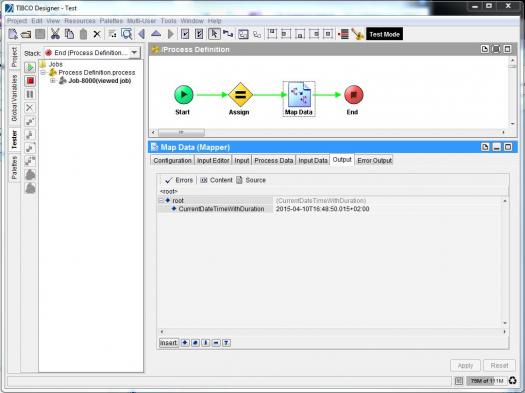Click the Insert button
The height and width of the screenshot is (393, 525).
(x=168, y=343)
